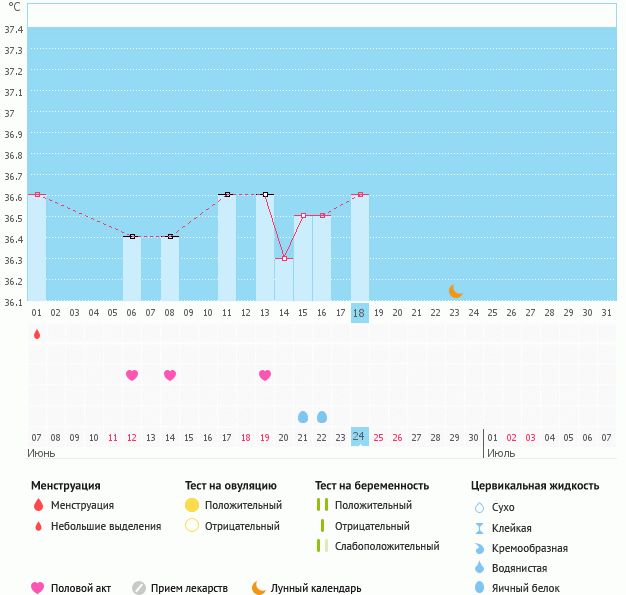This screenshot has width=626, height=595.
Task: Click the egg white drop on day 16
Action: 322,417
